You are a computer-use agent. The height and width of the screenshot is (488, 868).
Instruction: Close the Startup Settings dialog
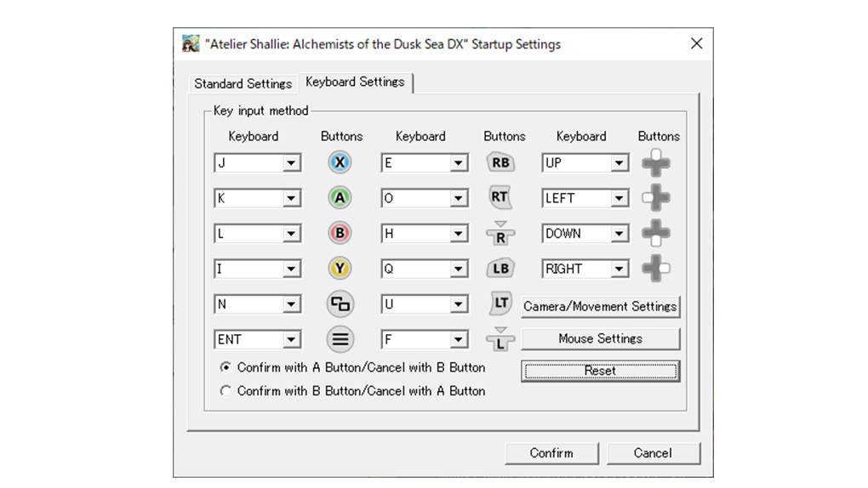[x=697, y=43]
